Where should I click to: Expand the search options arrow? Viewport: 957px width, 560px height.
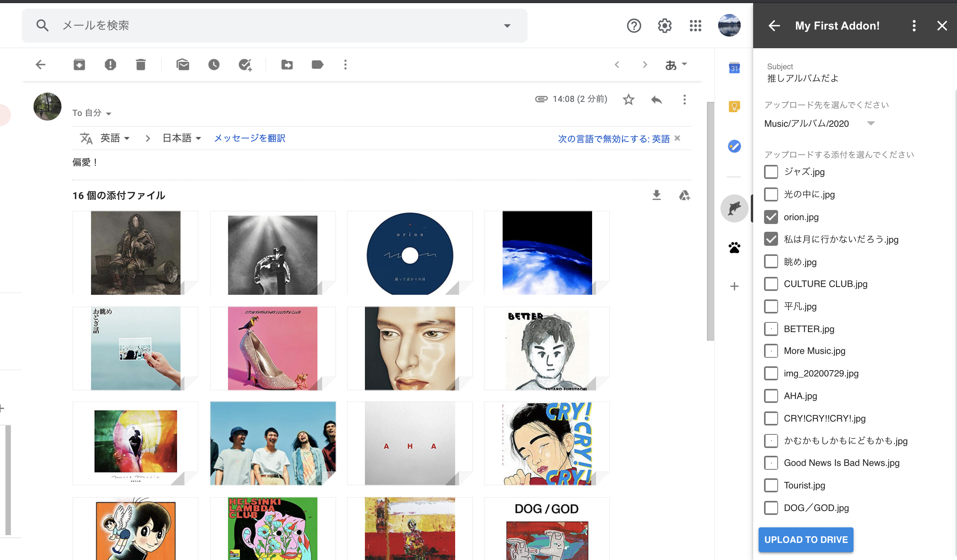click(x=507, y=26)
